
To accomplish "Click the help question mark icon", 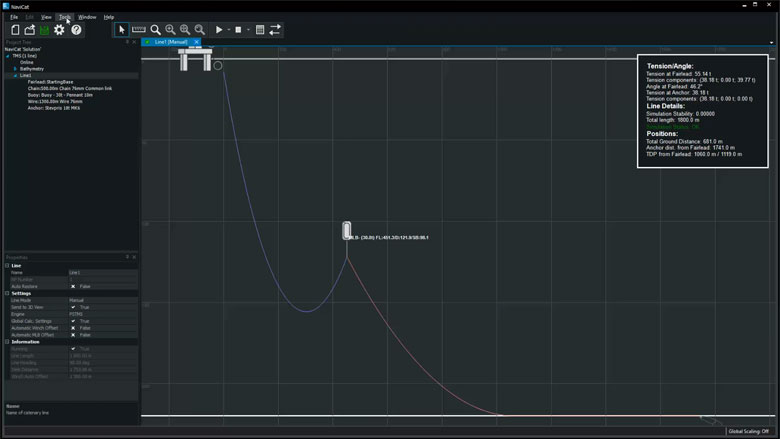I will (76, 30).
